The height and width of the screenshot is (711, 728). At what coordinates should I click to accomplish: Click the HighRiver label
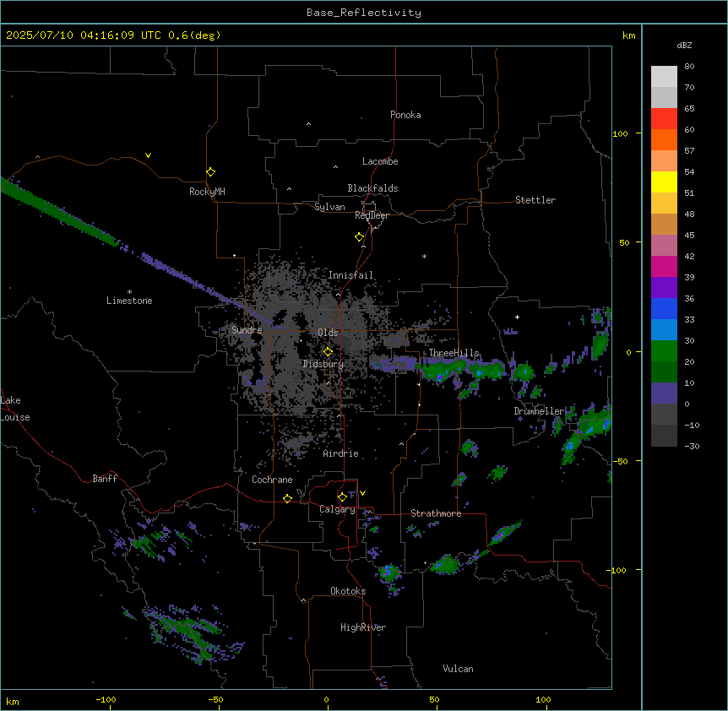[x=363, y=627]
